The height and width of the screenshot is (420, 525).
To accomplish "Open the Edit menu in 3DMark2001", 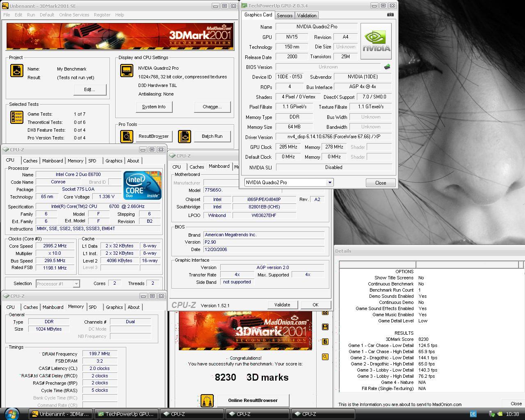I will pos(18,15).
